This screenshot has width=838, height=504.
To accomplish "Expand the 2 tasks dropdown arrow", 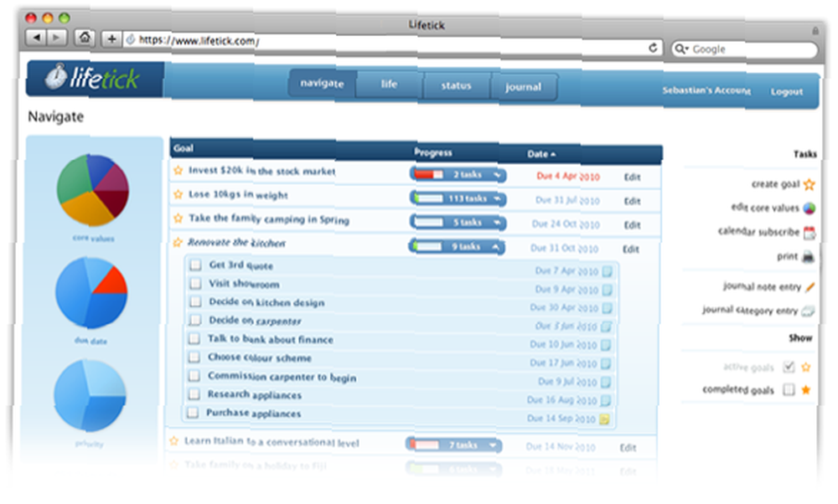I will pos(497,175).
